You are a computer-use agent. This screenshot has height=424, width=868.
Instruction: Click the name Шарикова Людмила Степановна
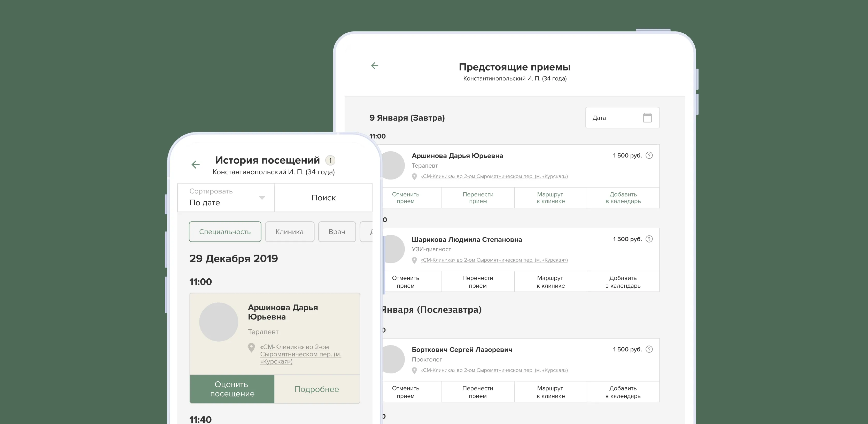[467, 239]
